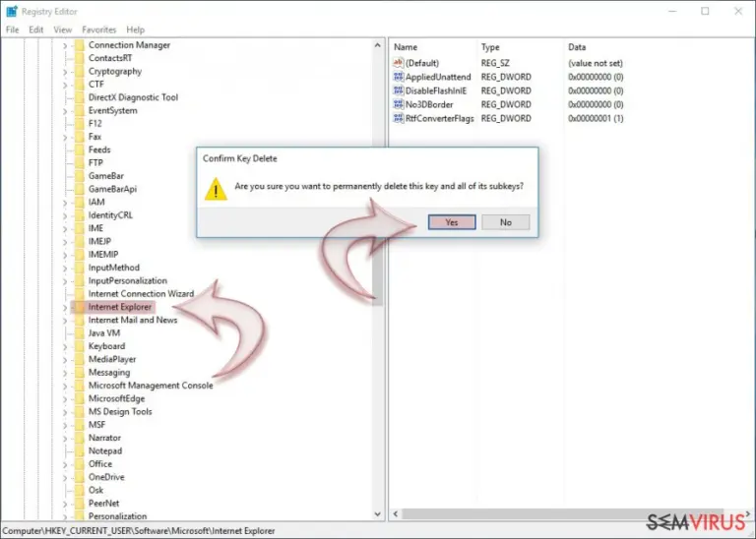This screenshot has height=539, width=756.
Task: Click the GameBar folder icon
Action: (80, 176)
